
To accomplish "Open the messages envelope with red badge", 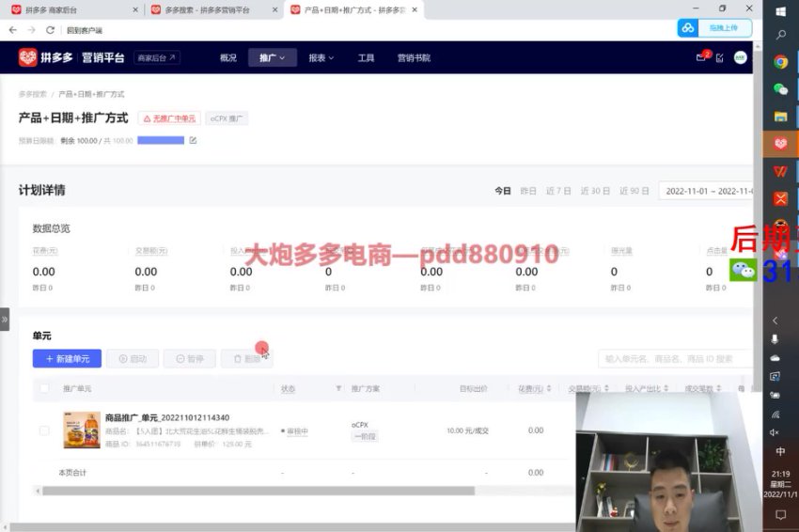I will click(x=702, y=57).
